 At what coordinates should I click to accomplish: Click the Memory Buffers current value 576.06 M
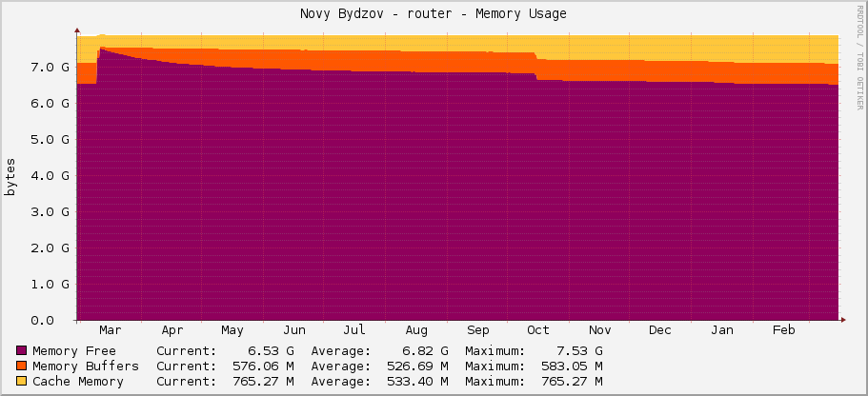tap(263, 366)
